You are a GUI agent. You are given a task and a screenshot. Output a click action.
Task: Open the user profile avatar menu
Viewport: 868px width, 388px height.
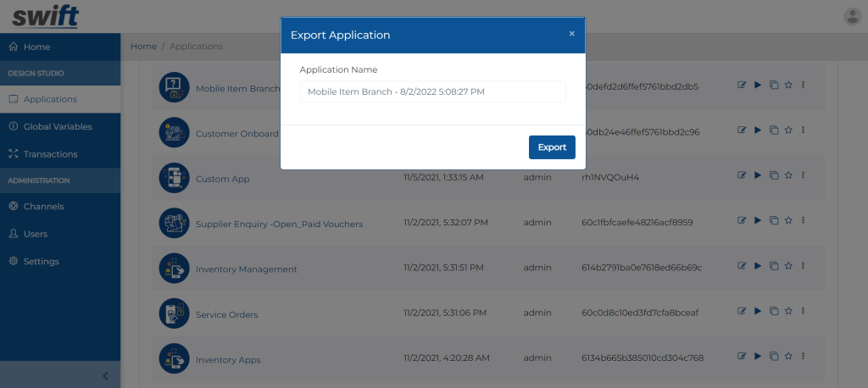(x=852, y=16)
